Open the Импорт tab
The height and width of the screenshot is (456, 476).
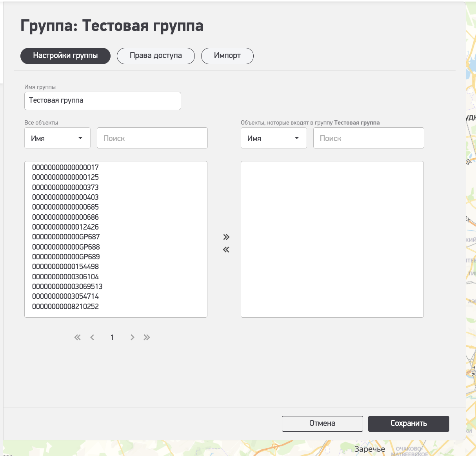[227, 56]
